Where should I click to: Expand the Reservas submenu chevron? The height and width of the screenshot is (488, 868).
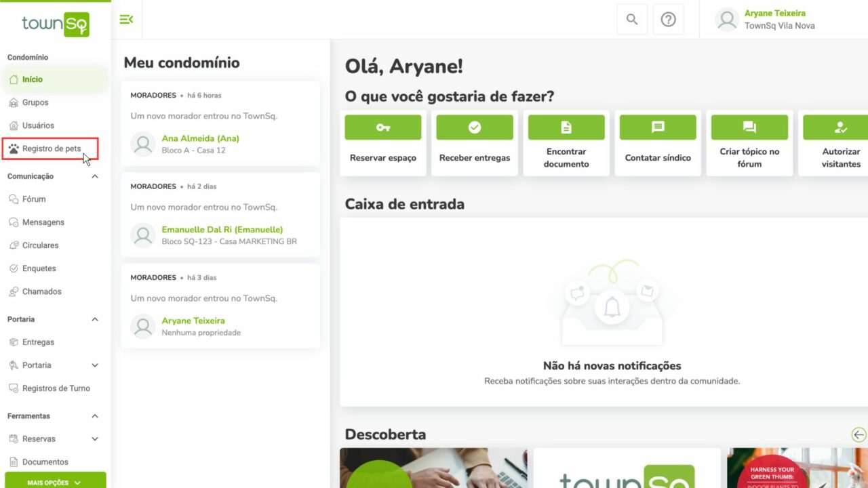coord(94,439)
